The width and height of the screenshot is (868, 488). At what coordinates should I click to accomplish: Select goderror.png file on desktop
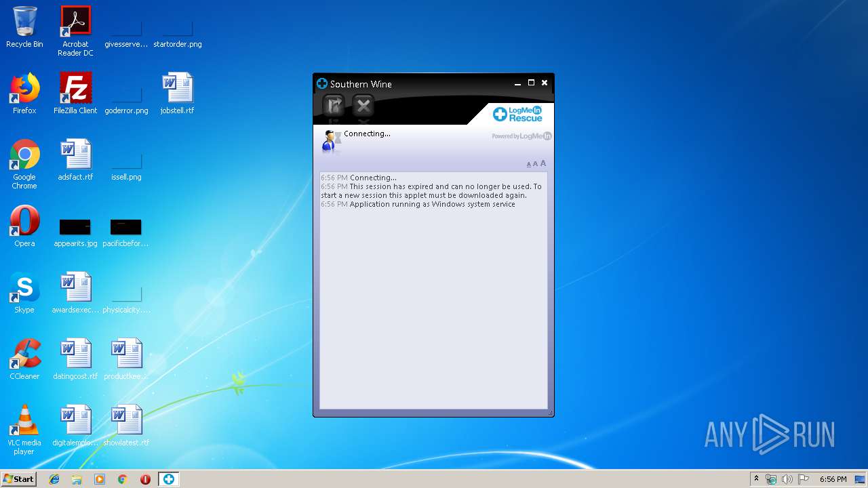(x=126, y=100)
